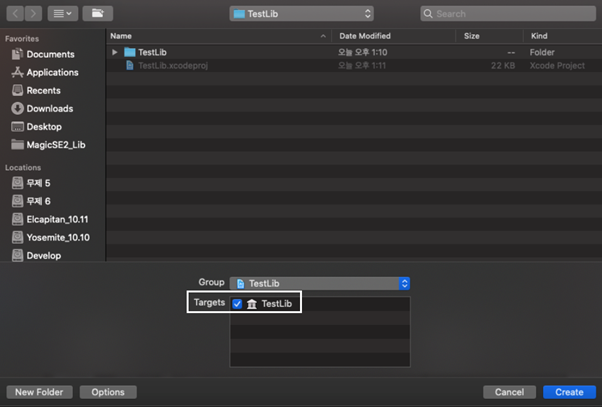Click the TestLib.xcodeproj file icon

tap(130, 66)
